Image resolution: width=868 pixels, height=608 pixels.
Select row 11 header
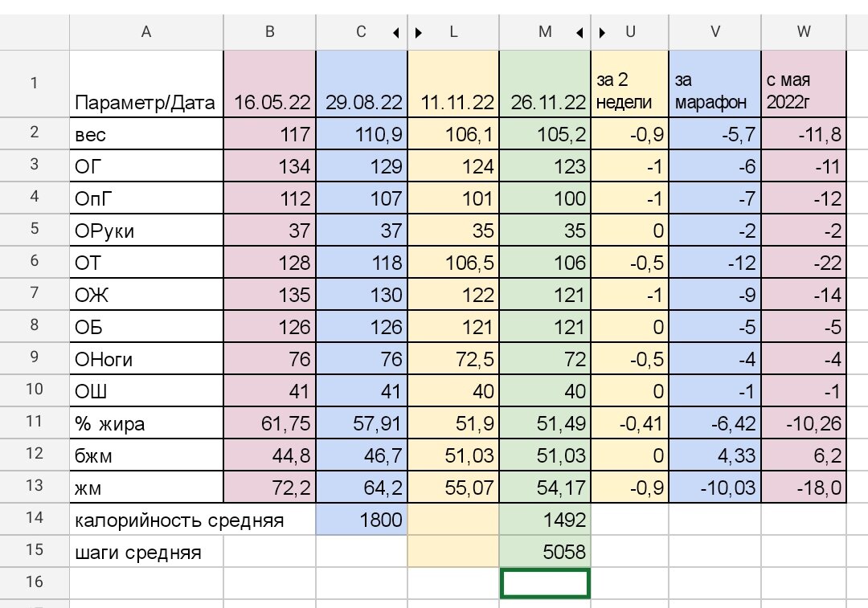click(35, 422)
